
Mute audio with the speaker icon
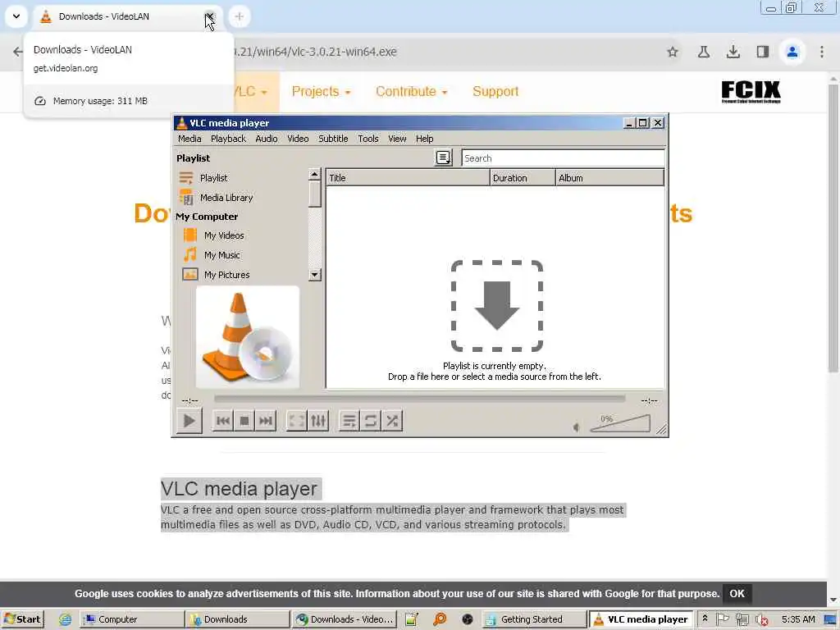pyautogui.click(x=577, y=427)
